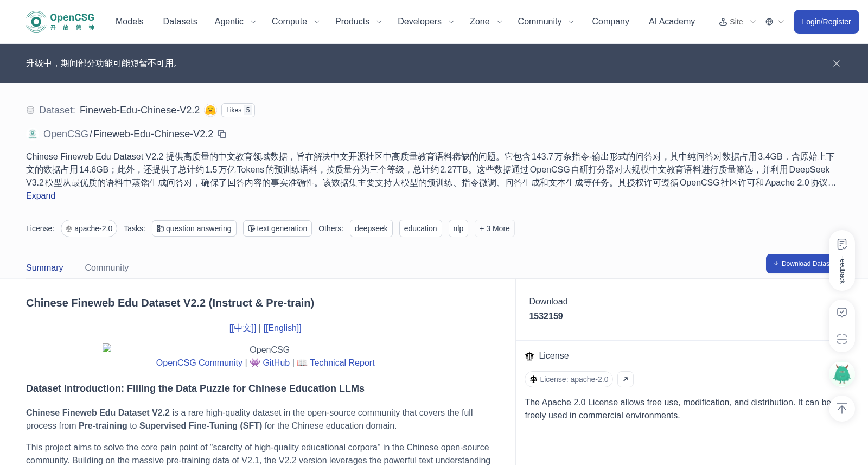The image size is (868, 465).
Task: Expand the Community nav menu chevron
Action: tap(571, 22)
